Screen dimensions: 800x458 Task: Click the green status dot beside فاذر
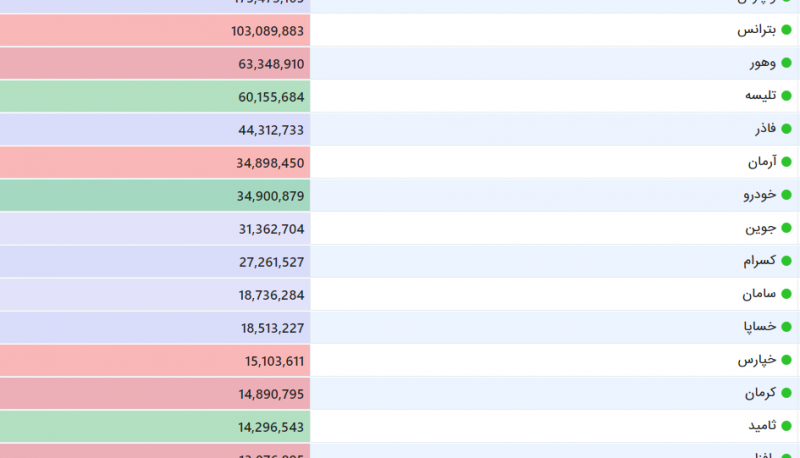click(786, 129)
